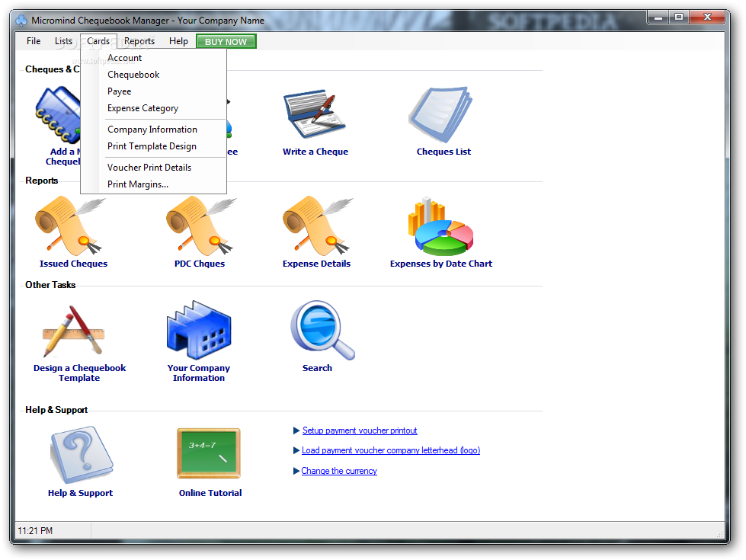Close the Chequebook Manager window
The height and width of the screenshot is (560, 746).
click(x=707, y=18)
